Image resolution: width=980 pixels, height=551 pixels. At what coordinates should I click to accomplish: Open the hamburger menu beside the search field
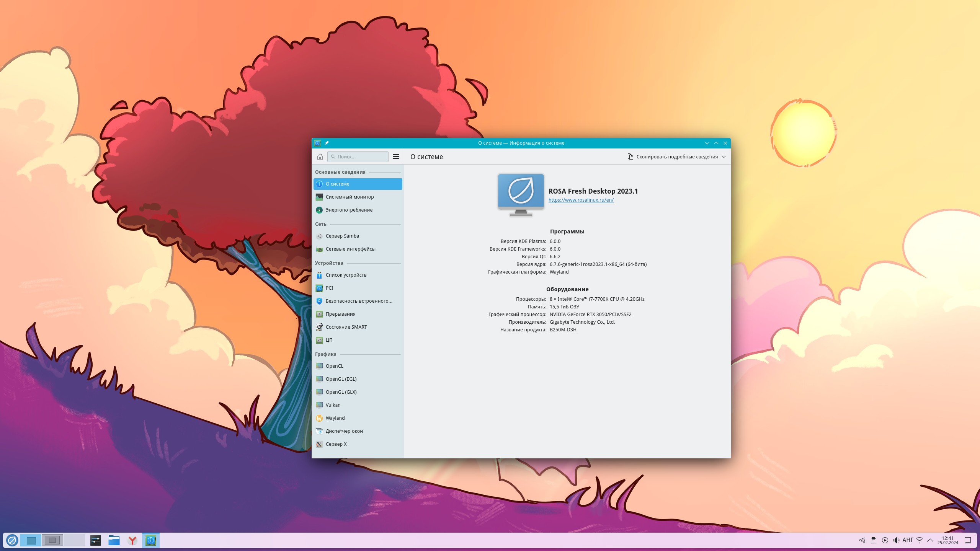click(x=396, y=156)
